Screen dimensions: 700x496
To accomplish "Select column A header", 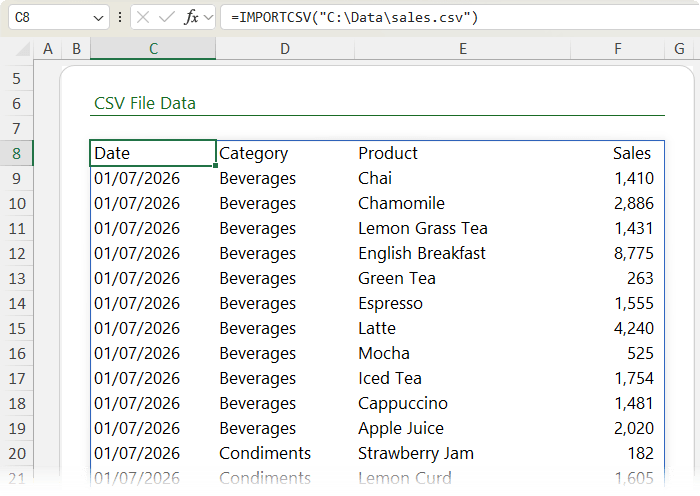I will [48, 49].
